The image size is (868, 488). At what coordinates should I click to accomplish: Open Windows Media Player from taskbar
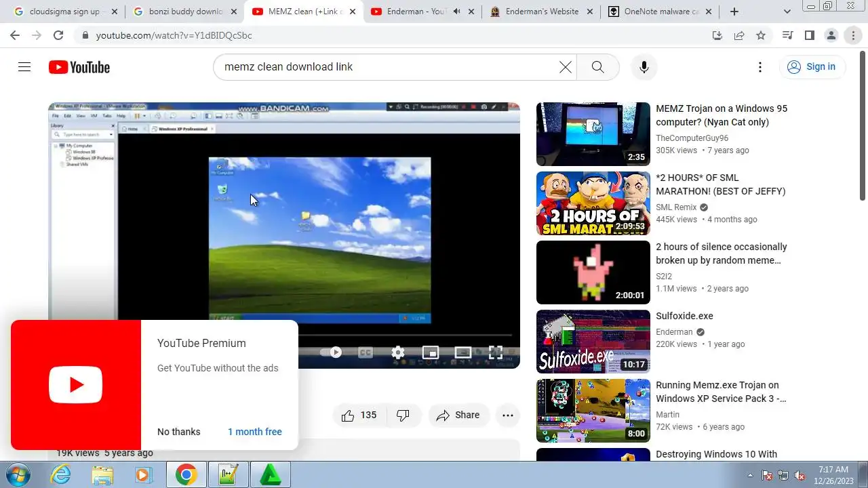click(143, 474)
